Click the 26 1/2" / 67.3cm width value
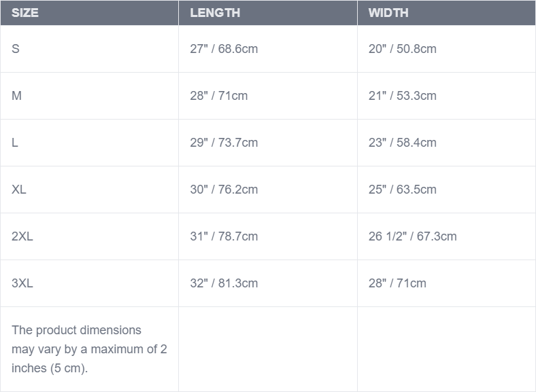 pyautogui.click(x=413, y=236)
